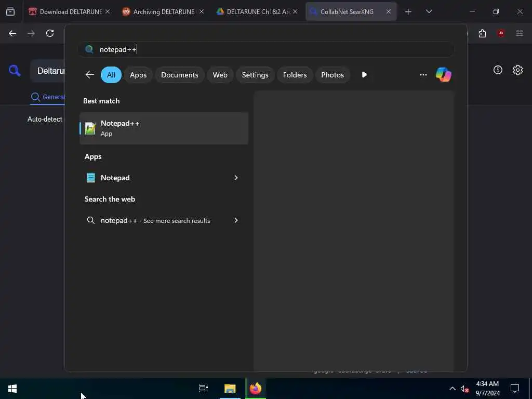Click the Notepad app icon in Apps
Image resolution: width=532 pixels, height=399 pixels.
pyautogui.click(x=90, y=178)
